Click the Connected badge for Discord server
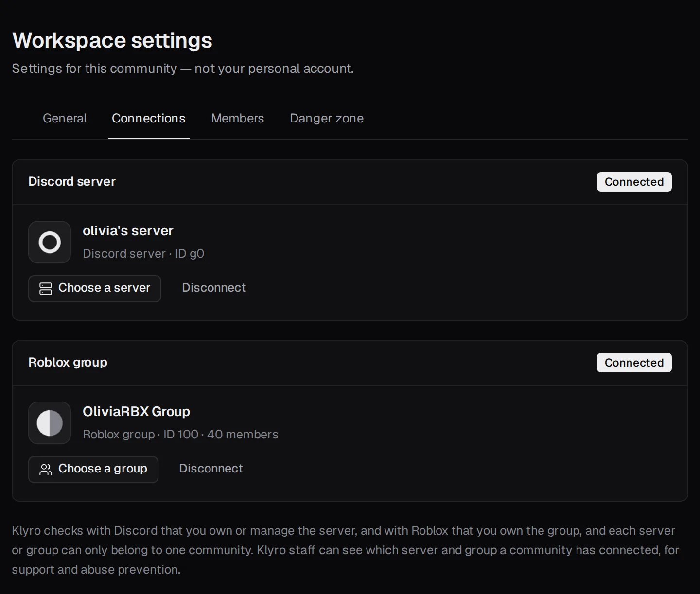 tap(634, 182)
